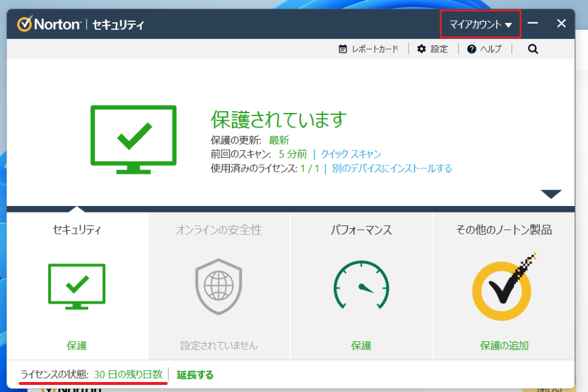Click the green monitor icon under セキュリティ

[x=77, y=287]
